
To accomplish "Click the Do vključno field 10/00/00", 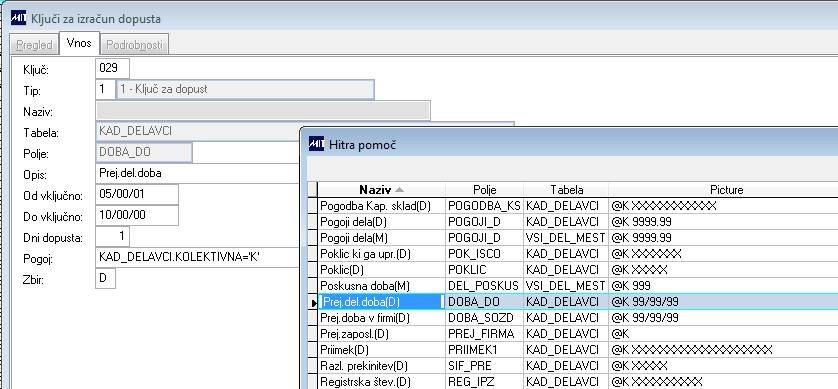I will [x=137, y=215].
